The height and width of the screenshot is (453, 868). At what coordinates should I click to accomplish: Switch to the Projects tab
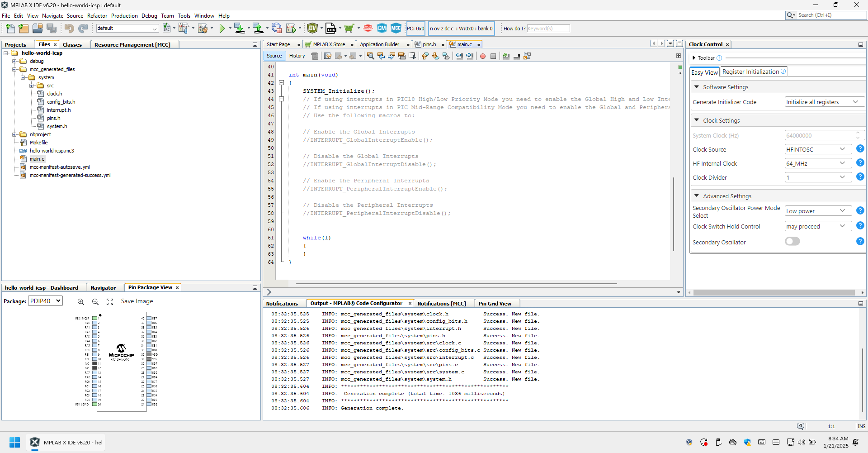(16, 45)
